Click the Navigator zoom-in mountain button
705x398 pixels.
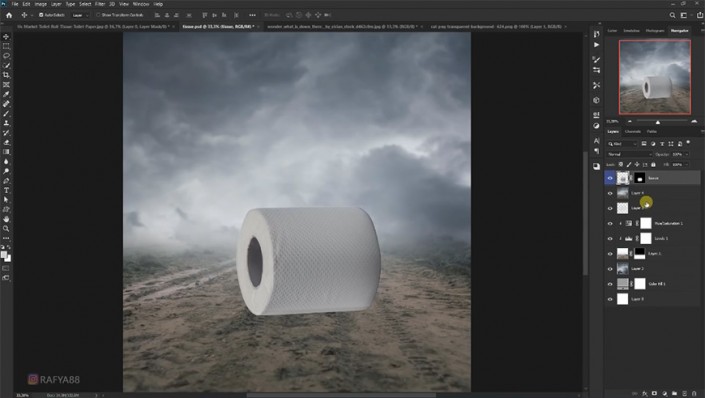point(694,121)
